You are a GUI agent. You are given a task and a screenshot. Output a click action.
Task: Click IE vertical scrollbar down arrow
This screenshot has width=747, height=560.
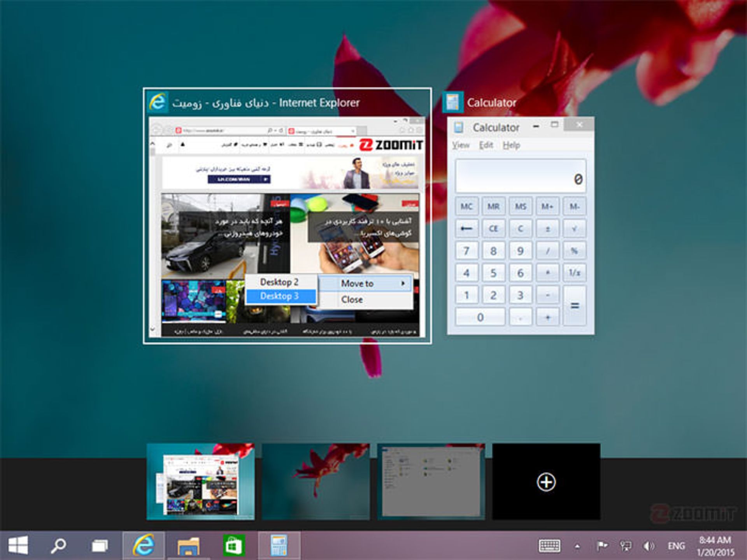click(153, 329)
